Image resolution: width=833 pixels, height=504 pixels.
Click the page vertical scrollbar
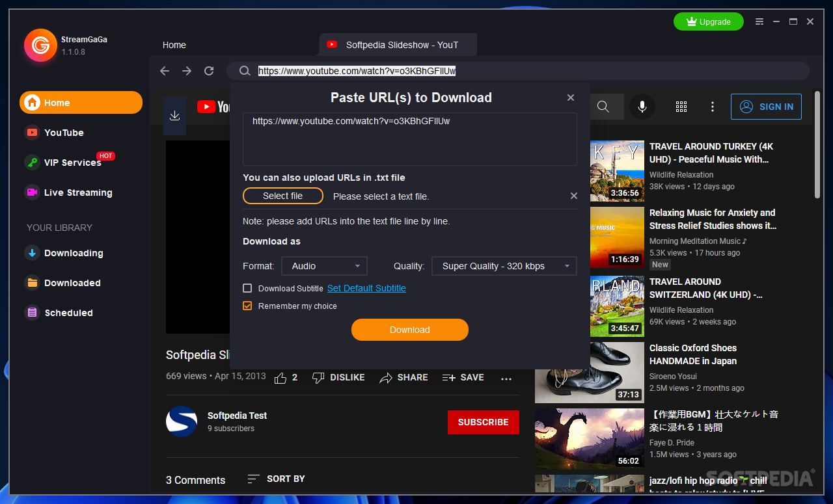pyautogui.click(x=817, y=145)
